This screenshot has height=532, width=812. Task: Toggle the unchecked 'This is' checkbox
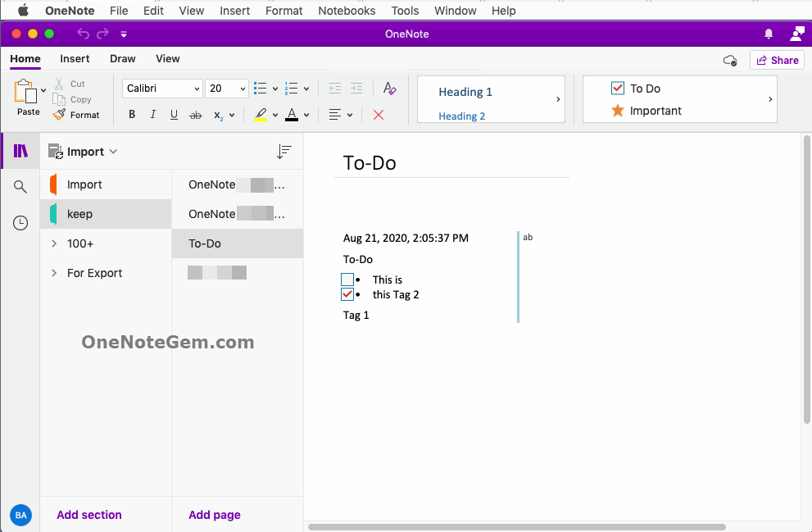(347, 280)
